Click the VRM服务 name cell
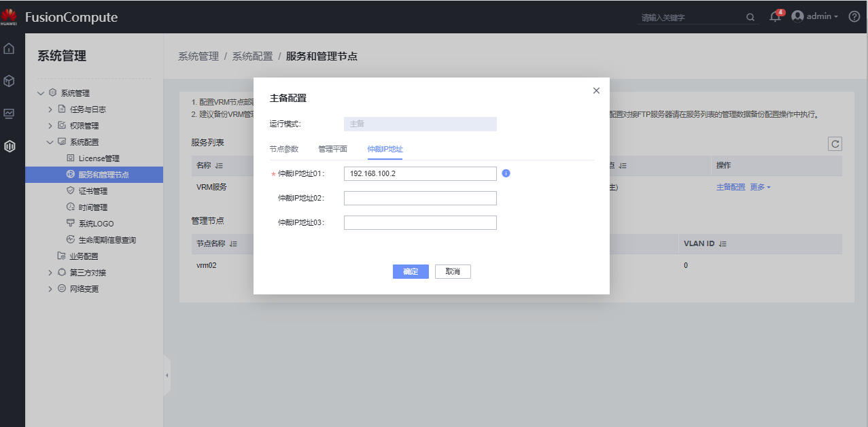The height and width of the screenshot is (427, 868). point(211,187)
